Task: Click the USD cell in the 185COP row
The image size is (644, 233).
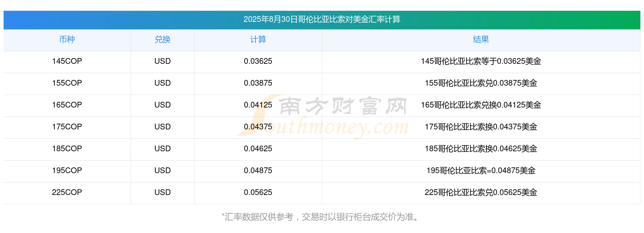Action: click(162, 149)
